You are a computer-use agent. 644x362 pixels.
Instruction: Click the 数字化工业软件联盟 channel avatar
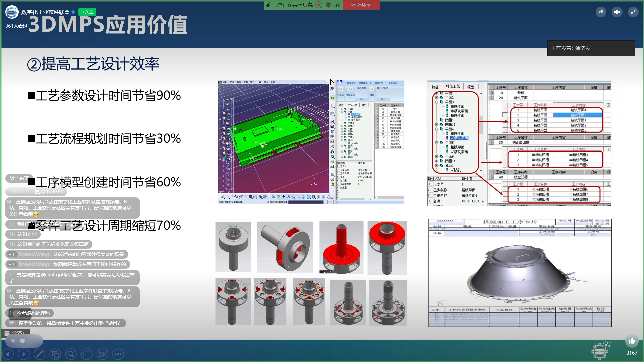pyautogui.click(x=12, y=12)
